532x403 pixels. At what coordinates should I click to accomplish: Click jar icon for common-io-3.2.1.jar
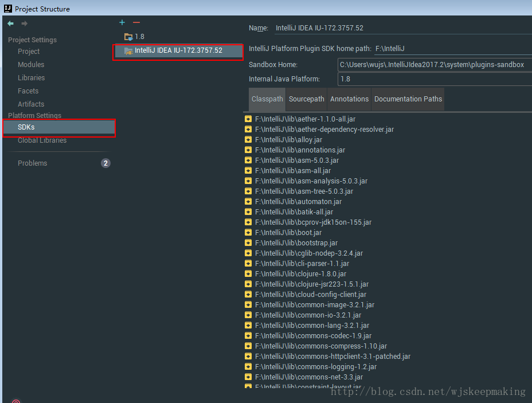click(x=248, y=315)
